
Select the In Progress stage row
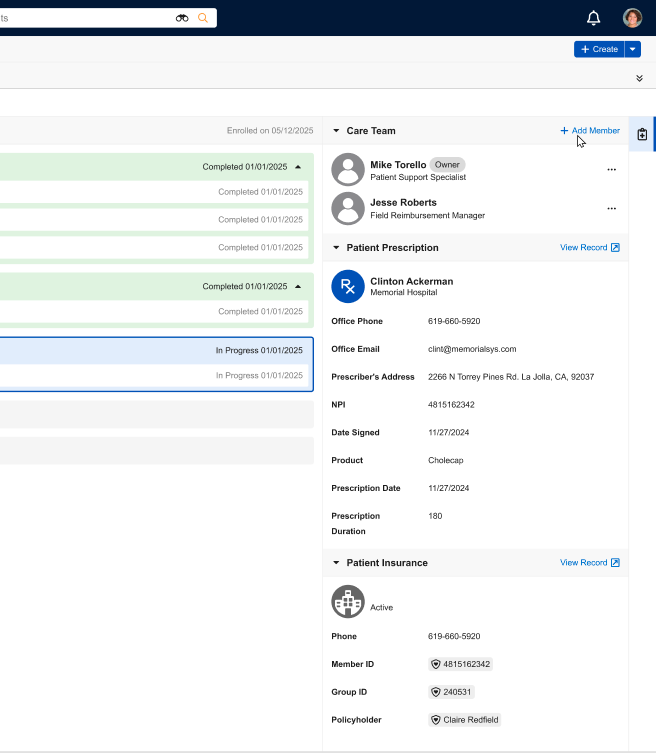(156, 351)
